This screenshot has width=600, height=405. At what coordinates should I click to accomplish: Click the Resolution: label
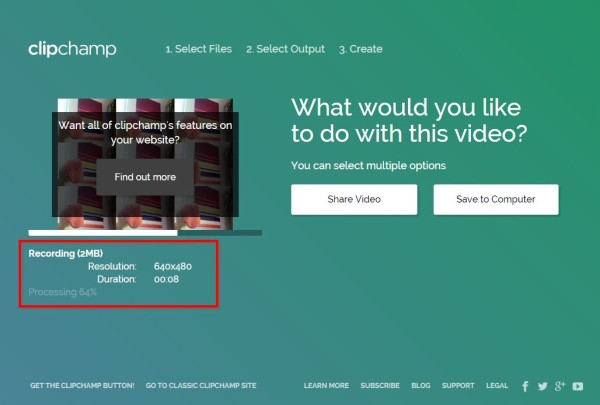tap(112, 266)
